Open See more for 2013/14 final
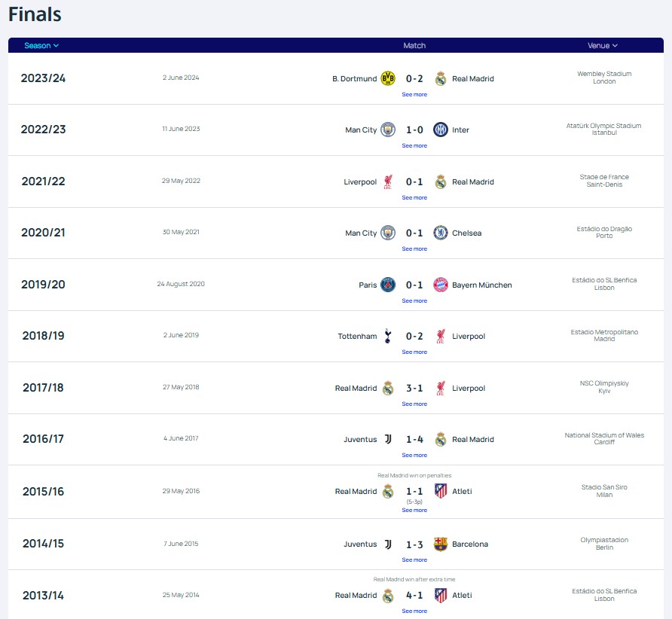Screen dimensions: 672x619 point(414,611)
